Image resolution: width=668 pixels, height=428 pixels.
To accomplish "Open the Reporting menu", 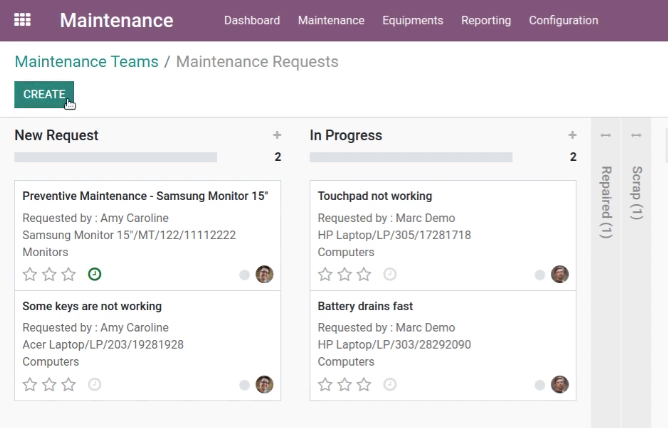I will [486, 20].
